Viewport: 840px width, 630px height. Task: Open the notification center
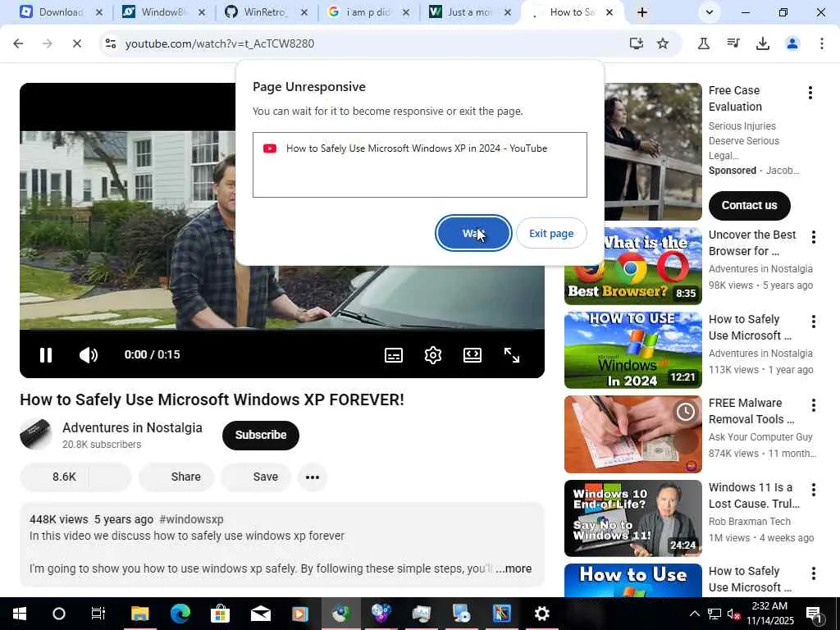pyautogui.click(x=814, y=614)
